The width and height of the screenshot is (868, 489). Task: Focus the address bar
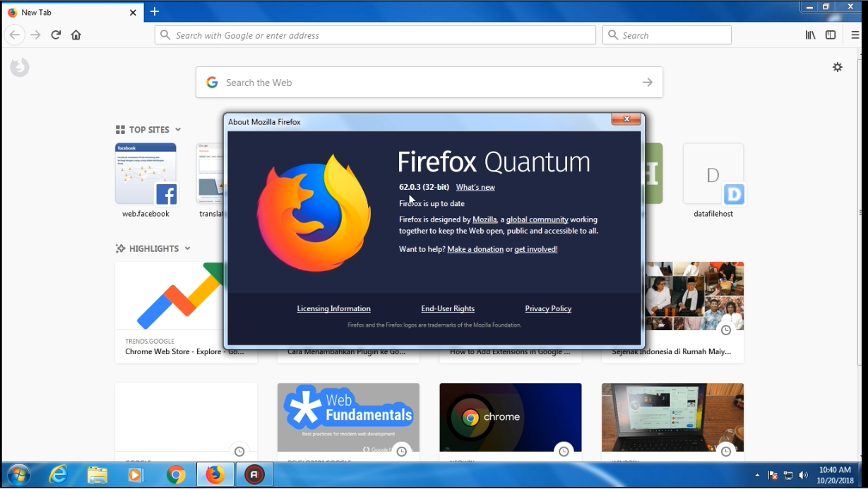(375, 35)
